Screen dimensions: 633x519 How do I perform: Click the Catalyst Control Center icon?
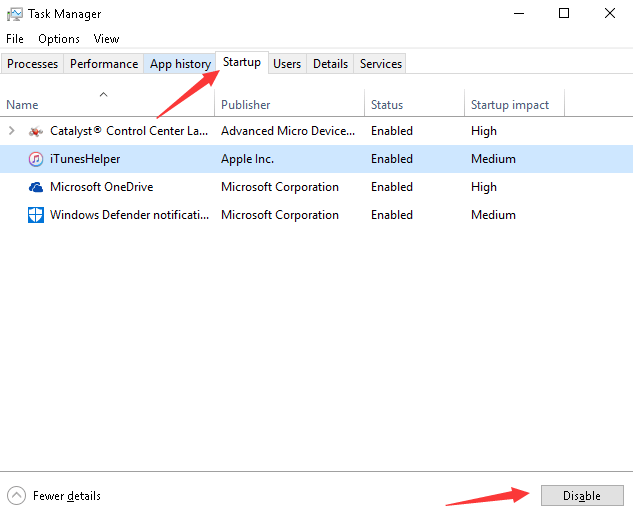[x=36, y=131]
